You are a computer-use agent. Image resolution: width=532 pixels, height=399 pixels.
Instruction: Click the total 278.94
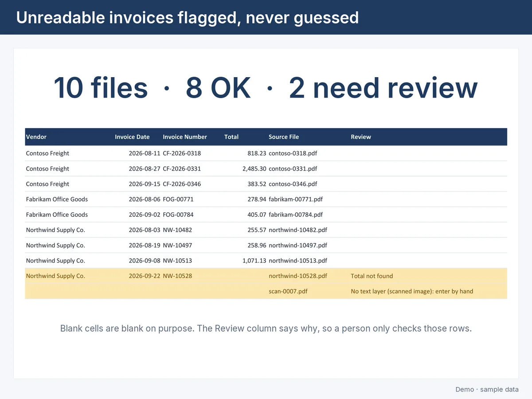tap(257, 199)
